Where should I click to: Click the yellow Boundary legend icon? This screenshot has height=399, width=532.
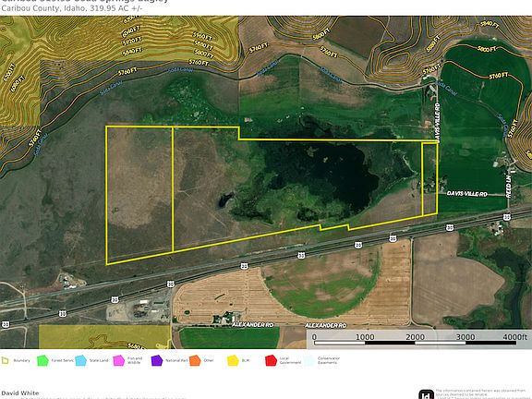[5, 360]
